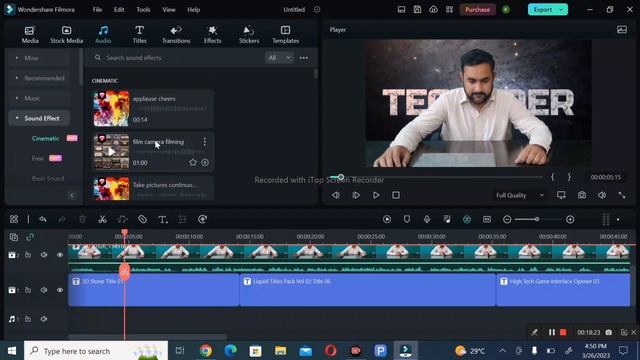The image size is (640, 360).
Task: Open the more options menu beside All filter
Action: coord(304,58)
